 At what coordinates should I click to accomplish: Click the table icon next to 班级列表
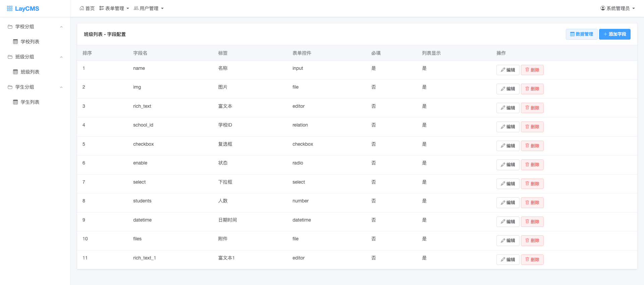point(15,72)
